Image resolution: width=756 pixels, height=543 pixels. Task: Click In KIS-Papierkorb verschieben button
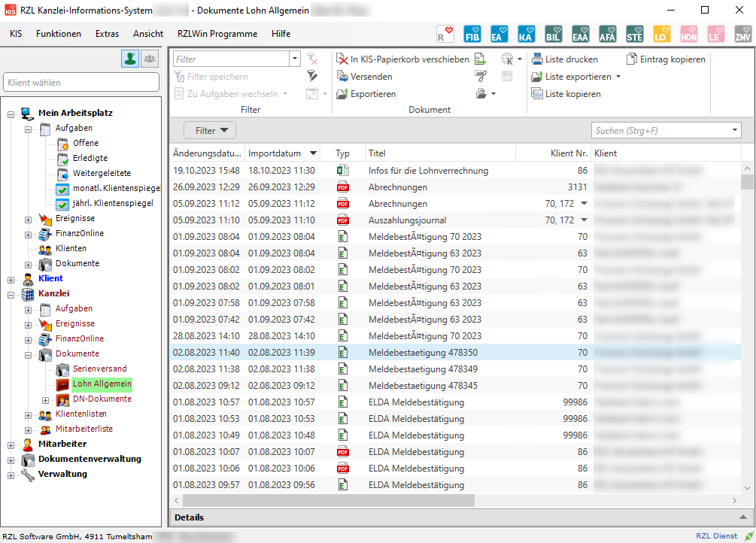click(402, 59)
